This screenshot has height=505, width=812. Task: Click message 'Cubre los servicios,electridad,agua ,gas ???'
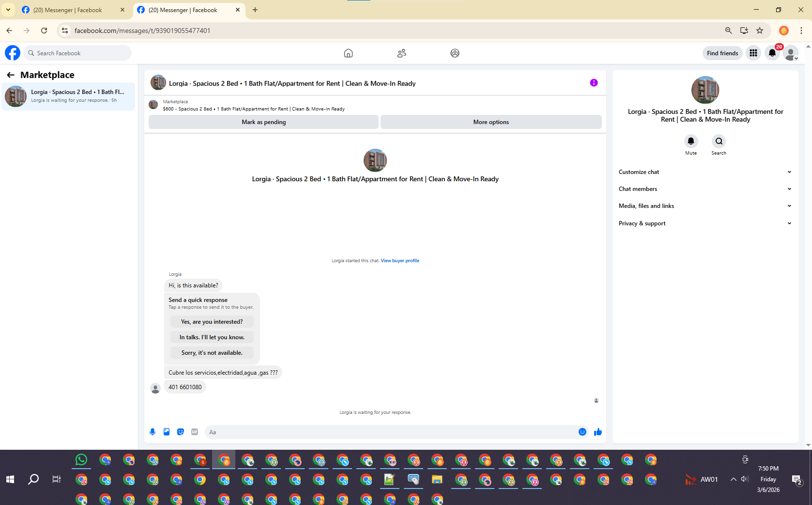(223, 373)
